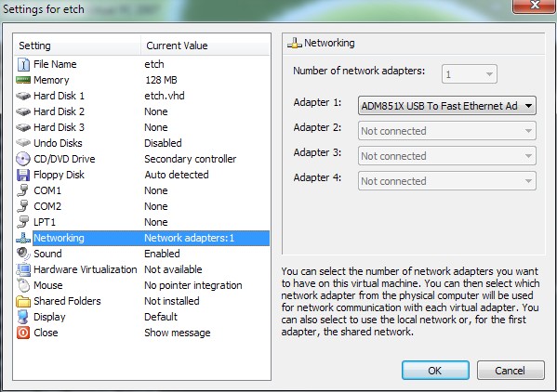Screen dimensions: 557x392
Task: Select the CD/DVD Drive setting
Action: point(142,159)
